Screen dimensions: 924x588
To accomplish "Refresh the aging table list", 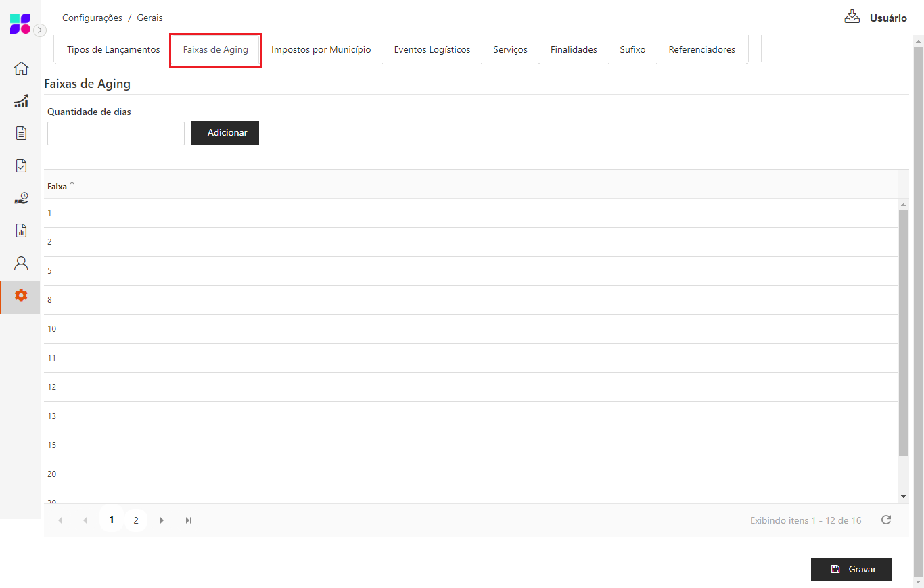I will tap(886, 520).
